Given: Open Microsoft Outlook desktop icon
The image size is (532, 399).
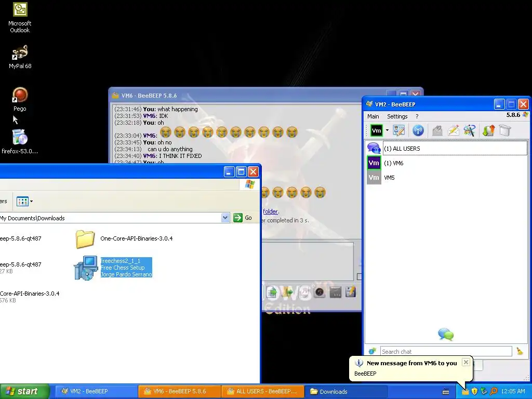Looking at the screenshot, I should click(x=20, y=18).
